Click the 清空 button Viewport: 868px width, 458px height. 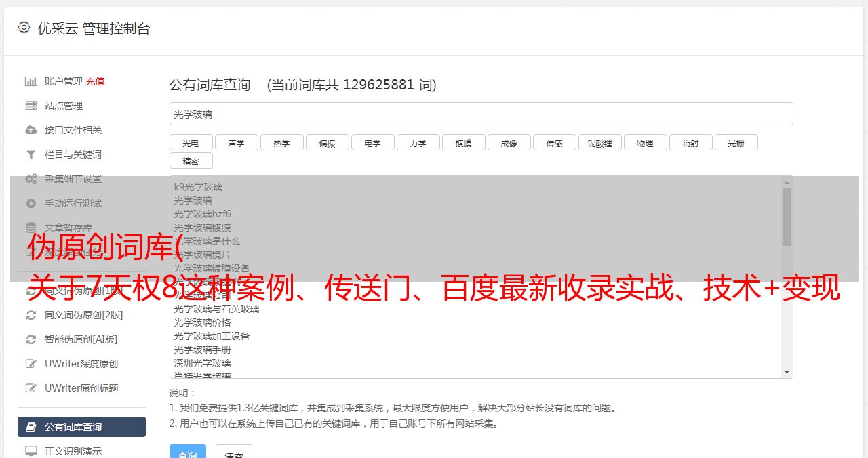point(234,453)
